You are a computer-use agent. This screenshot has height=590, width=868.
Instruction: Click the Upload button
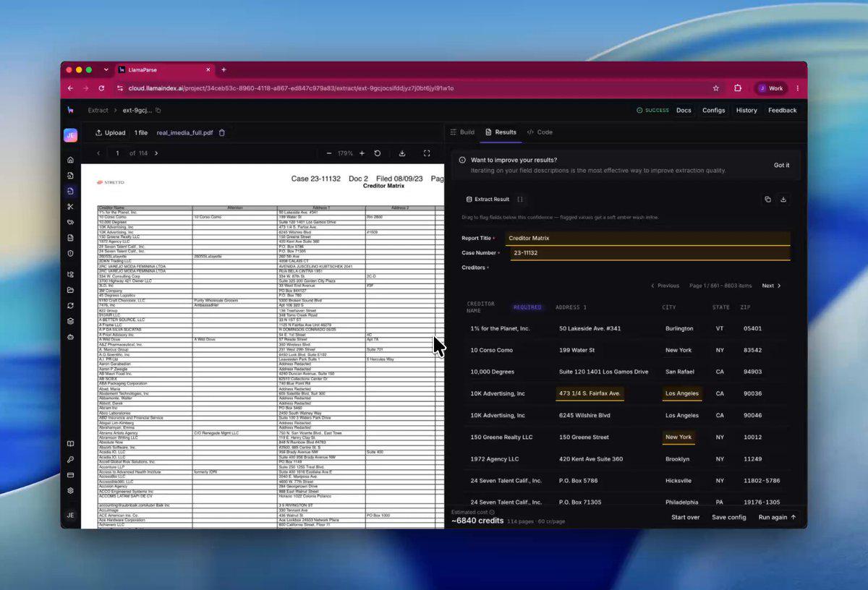pos(111,133)
